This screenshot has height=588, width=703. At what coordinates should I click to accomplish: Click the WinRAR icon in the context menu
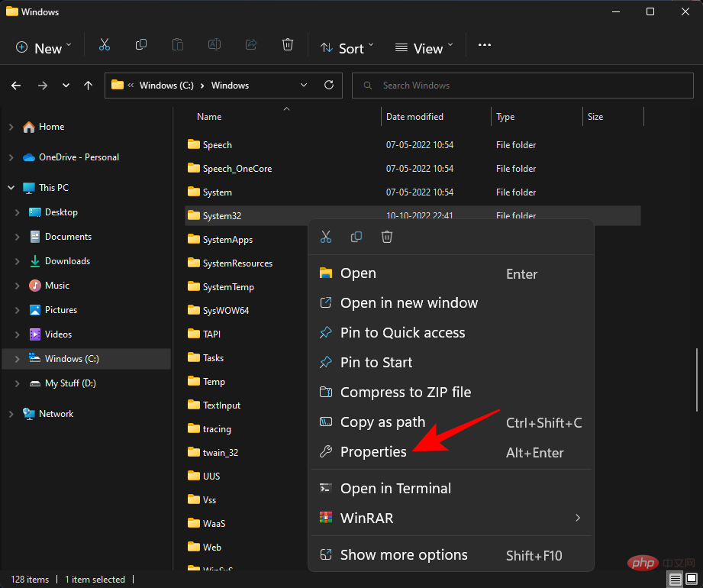point(326,518)
